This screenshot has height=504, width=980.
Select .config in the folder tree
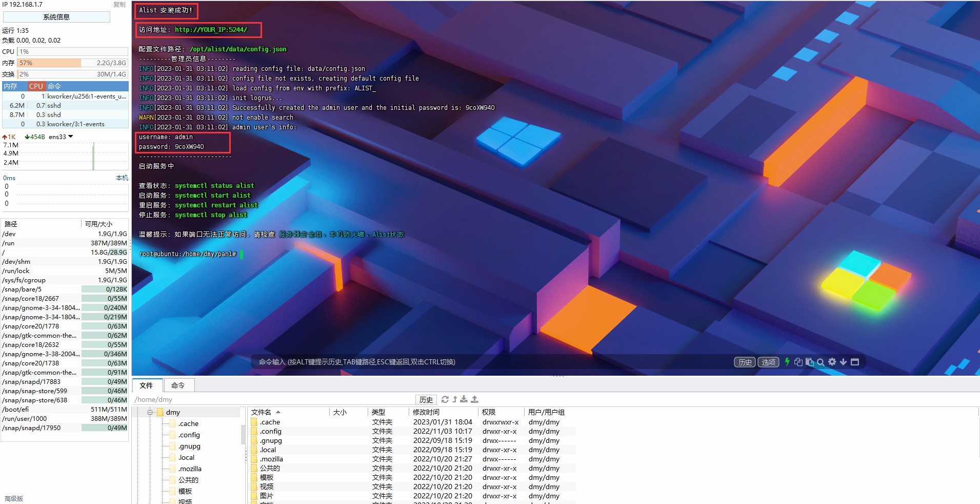point(189,435)
